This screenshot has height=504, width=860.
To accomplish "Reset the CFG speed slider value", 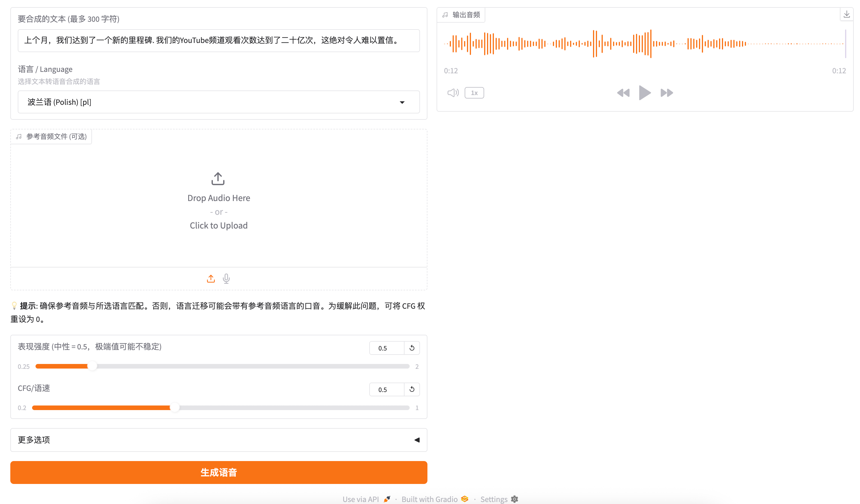I will click(x=412, y=389).
